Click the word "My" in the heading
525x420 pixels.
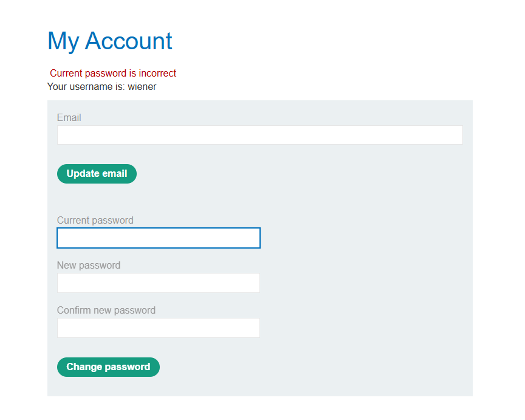point(63,41)
